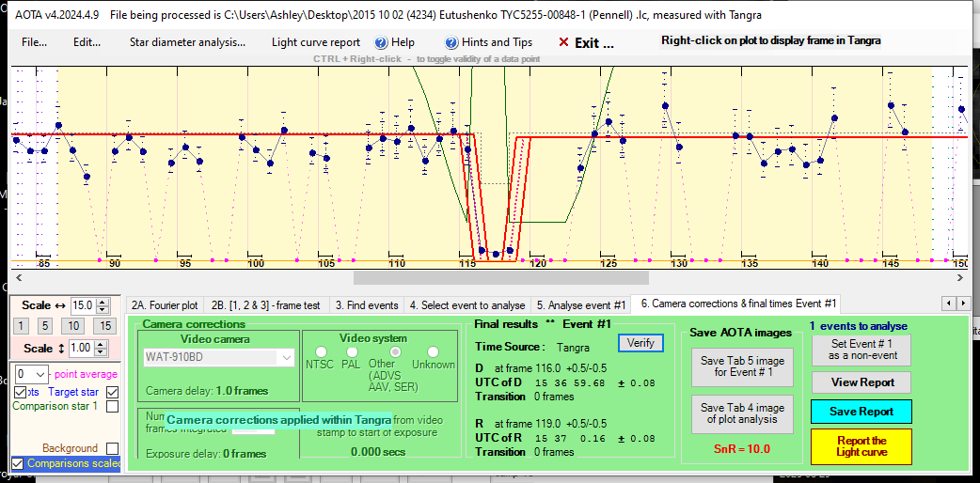Click the Hints and Tips icon
Image resolution: width=980 pixels, height=483 pixels.
pyautogui.click(x=452, y=42)
